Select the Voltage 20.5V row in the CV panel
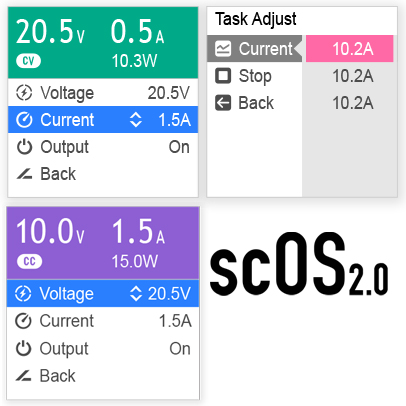This screenshot has width=406, height=406. coord(103,93)
